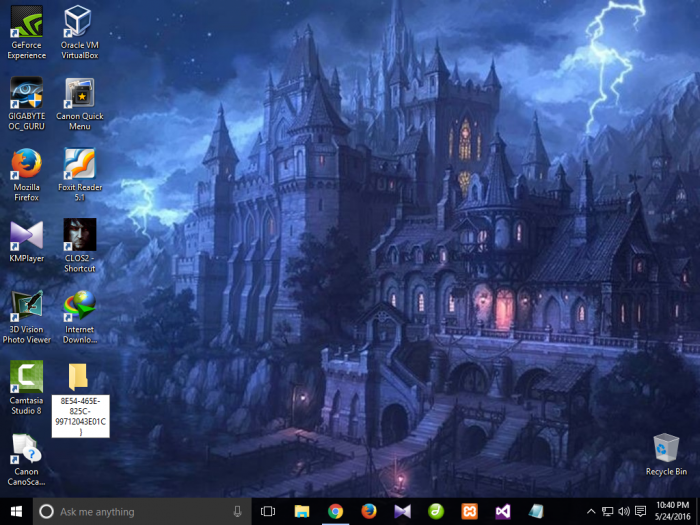Select the Oracle VM VirtualBox shortcut

pos(79,32)
